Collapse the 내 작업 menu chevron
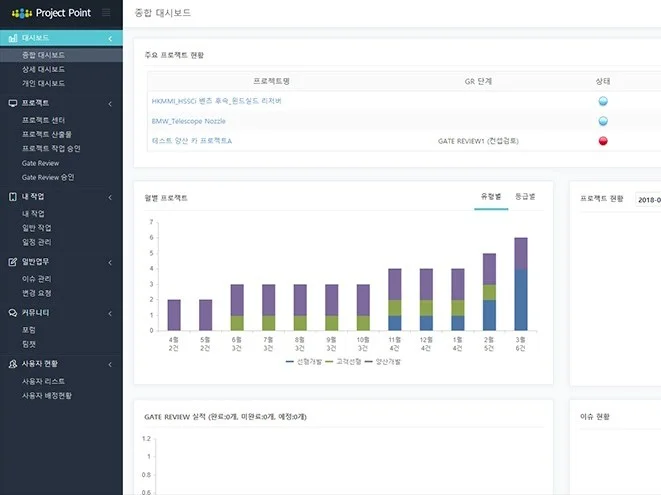The width and height of the screenshot is (661, 495). coord(110,197)
